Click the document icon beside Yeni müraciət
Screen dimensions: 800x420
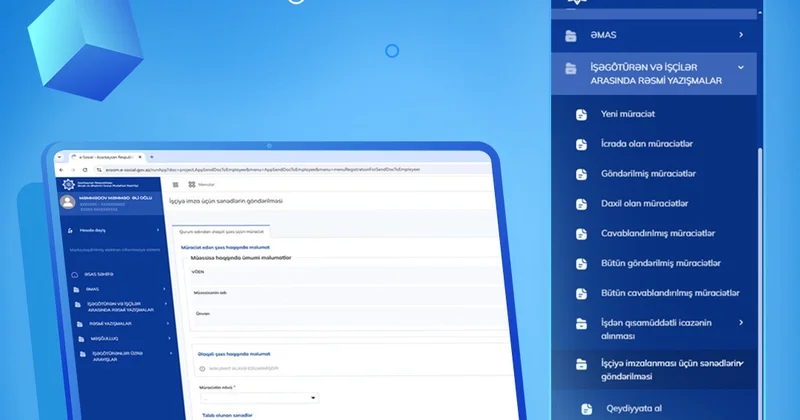[x=581, y=114]
